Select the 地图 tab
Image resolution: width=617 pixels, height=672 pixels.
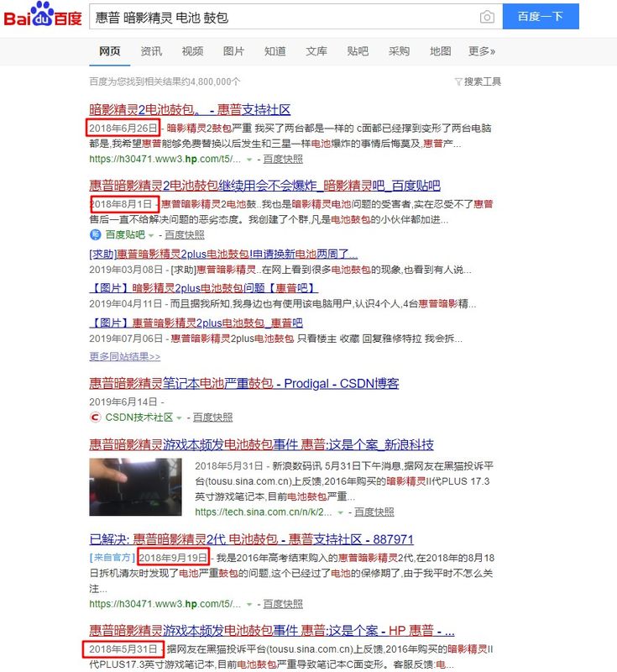[440, 51]
